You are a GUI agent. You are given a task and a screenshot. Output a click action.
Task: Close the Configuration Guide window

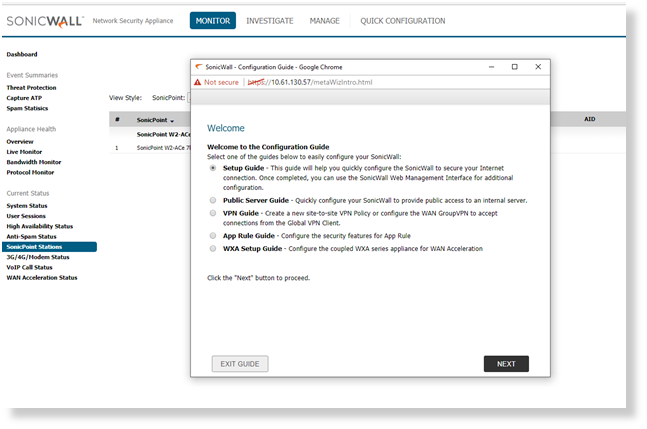coord(538,67)
